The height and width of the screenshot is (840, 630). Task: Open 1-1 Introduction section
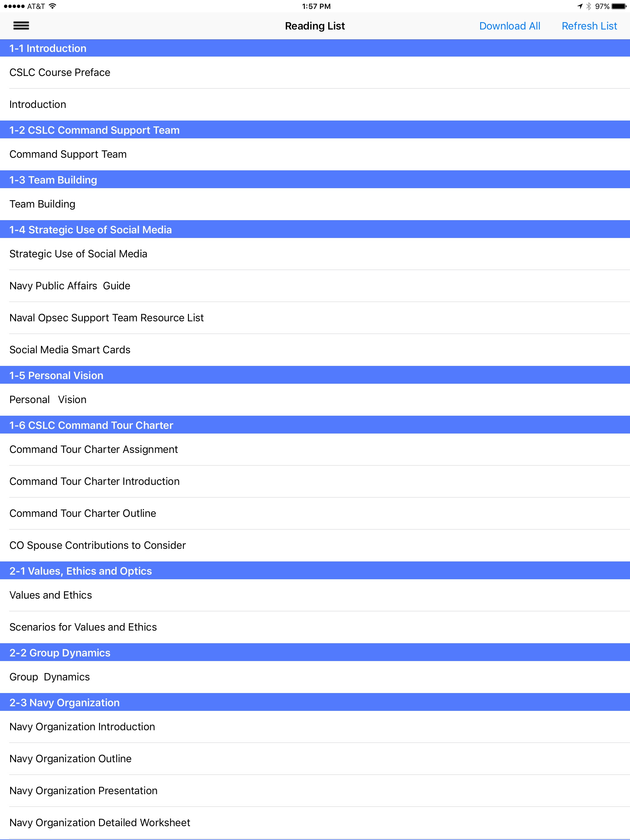point(315,48)
